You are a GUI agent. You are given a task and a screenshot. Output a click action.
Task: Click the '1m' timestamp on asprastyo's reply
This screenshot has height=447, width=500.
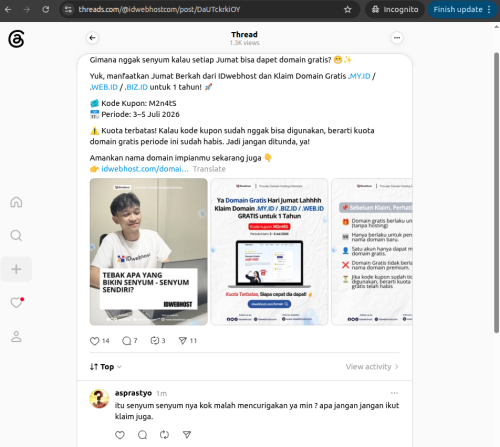162,394
